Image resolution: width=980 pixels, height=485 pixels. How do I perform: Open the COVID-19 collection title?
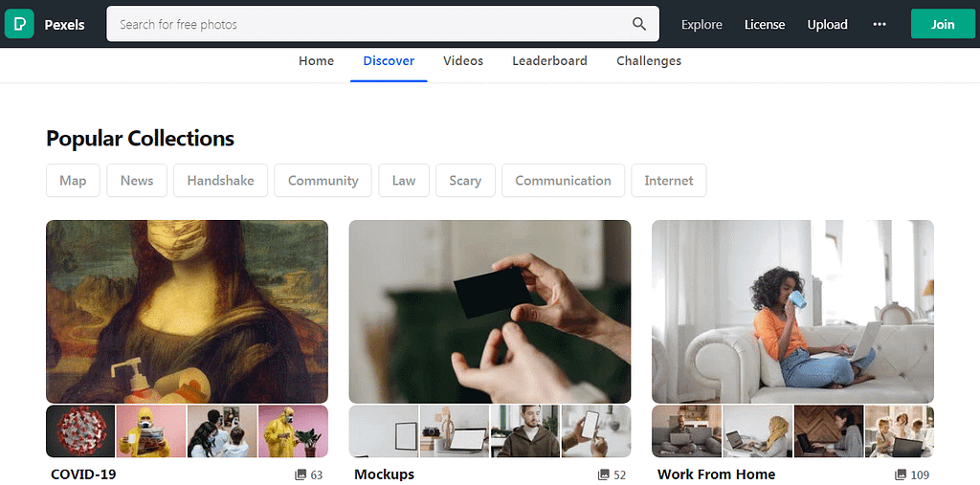[x=84, y=474]
